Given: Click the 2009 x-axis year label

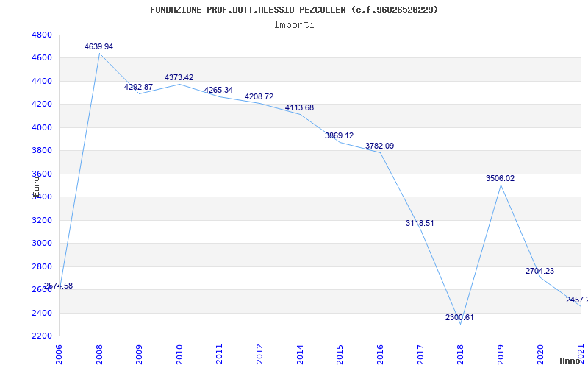Looking at the screenshot, I should (x=139, y=354).
